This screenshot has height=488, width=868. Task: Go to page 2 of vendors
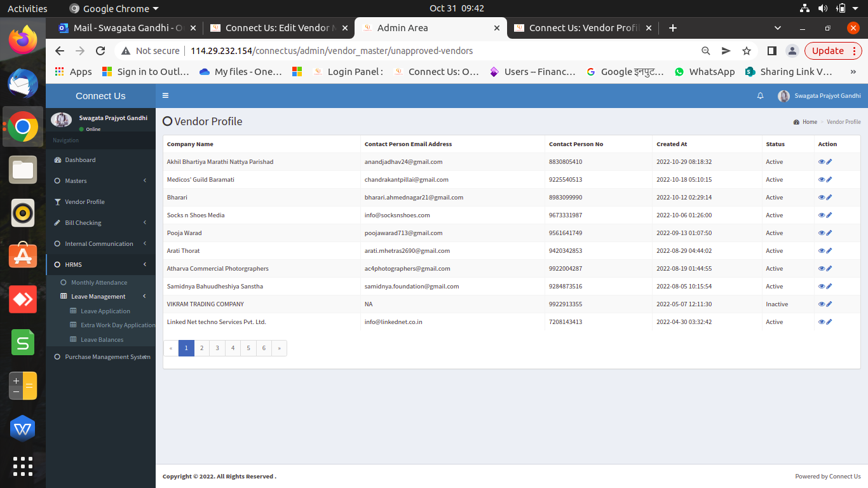point(201,348)
